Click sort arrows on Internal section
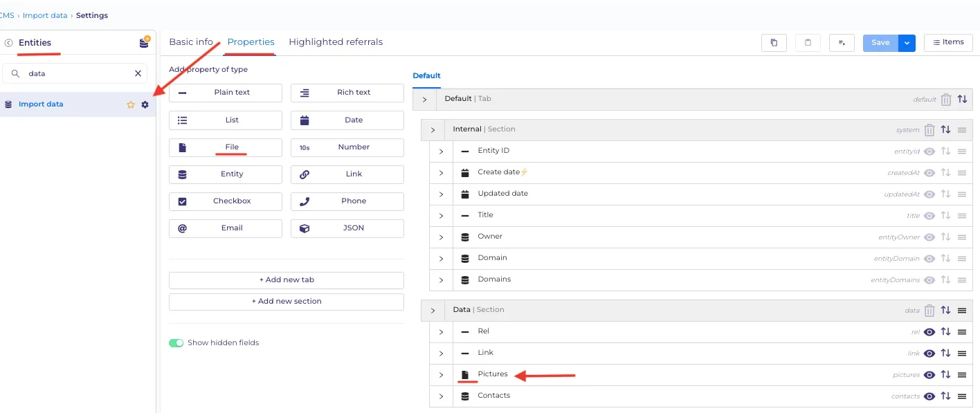 [945, 130]
